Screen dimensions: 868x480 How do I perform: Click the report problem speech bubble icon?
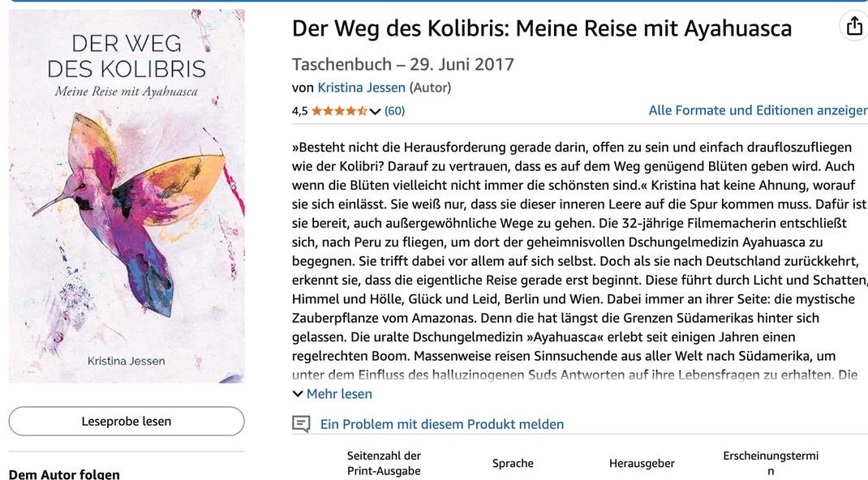(x=301, y=424)
